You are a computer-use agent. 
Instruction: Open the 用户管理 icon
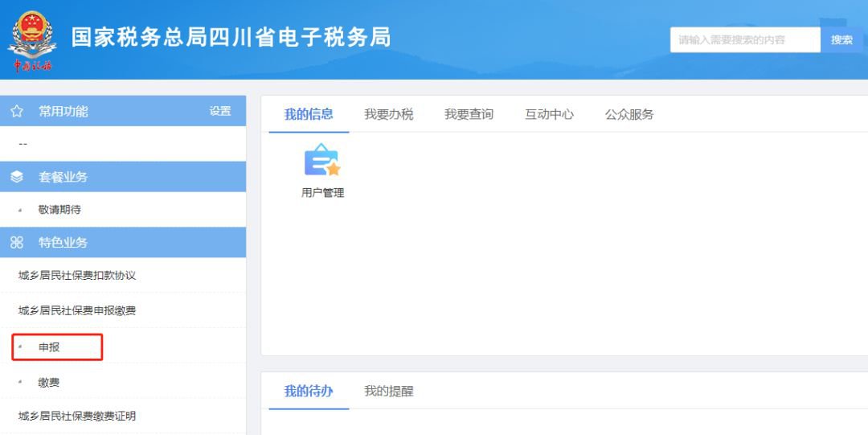(x=322, y=161)
